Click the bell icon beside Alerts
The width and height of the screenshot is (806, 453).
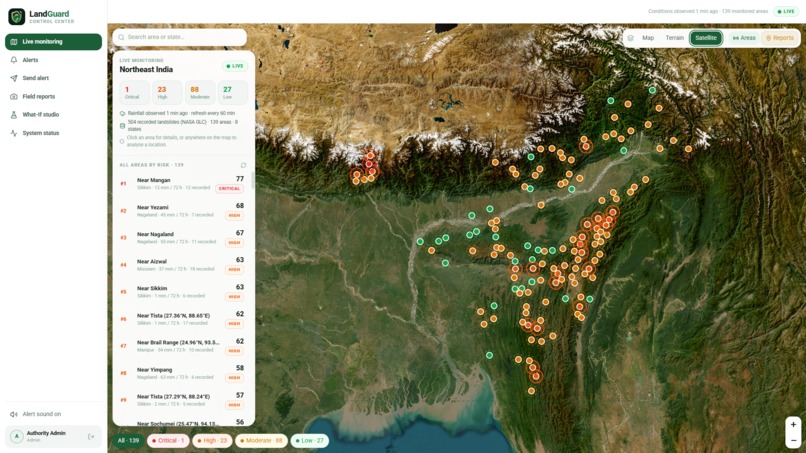point(14,60)
